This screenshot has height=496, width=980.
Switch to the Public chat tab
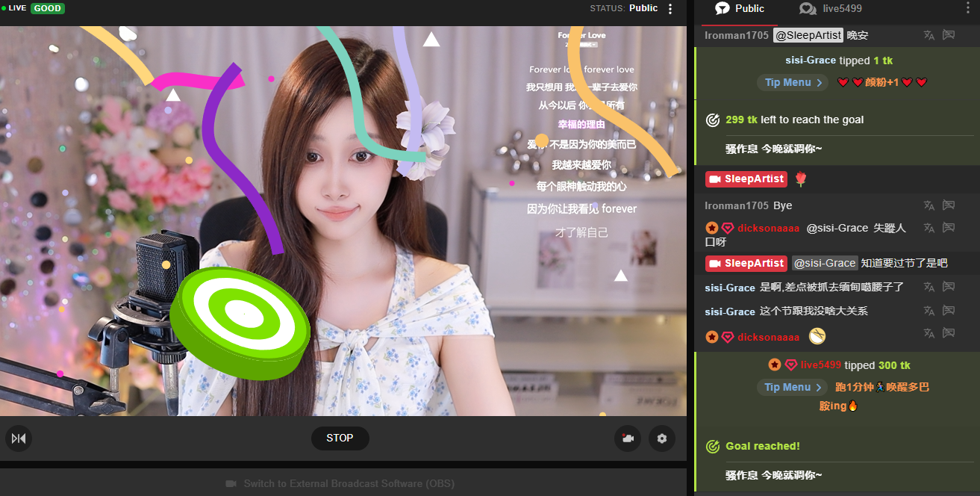pyautogui.click(x=740, y=9)
